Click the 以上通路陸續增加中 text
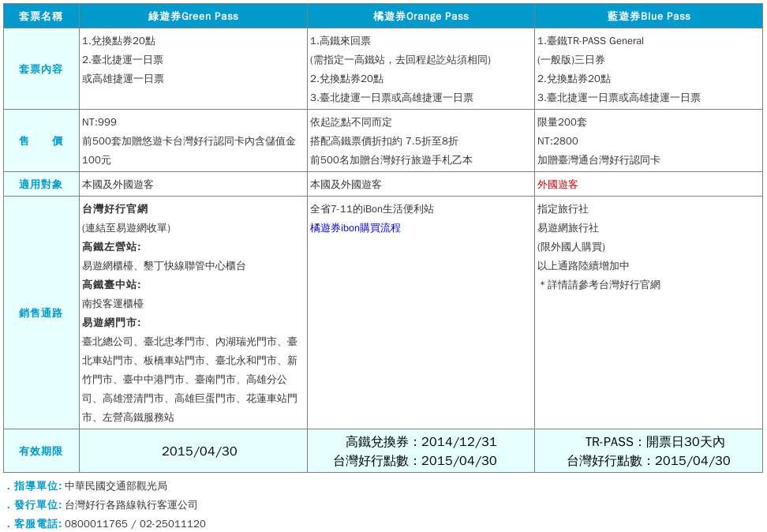767x532 pixels. click(583, 266)
